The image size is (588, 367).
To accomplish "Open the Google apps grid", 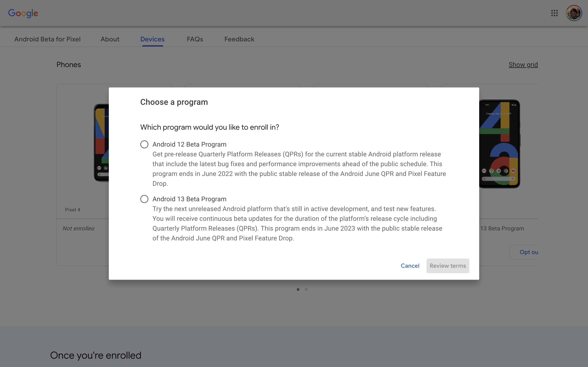I will tap(554, 13).
